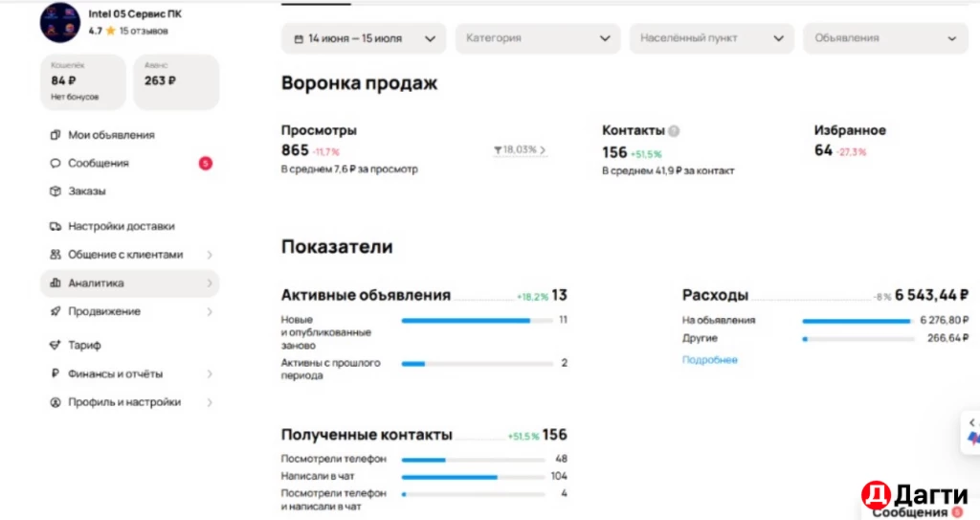Click the Orders box icon
The height and width of the screenshot is (520, 980).
(55, 192)
